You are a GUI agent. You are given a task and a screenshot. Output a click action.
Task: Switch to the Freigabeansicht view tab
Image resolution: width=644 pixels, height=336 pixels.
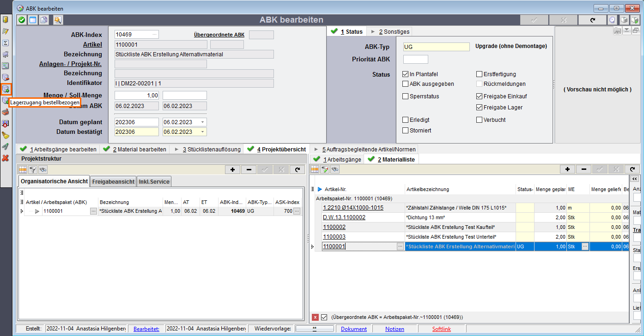point(113,182)
